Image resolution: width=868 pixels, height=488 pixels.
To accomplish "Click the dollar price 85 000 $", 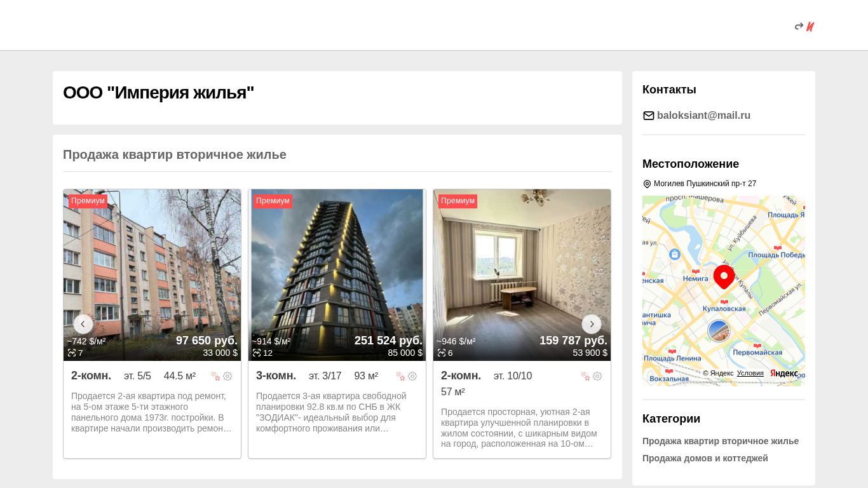I will tap(405, 353).
